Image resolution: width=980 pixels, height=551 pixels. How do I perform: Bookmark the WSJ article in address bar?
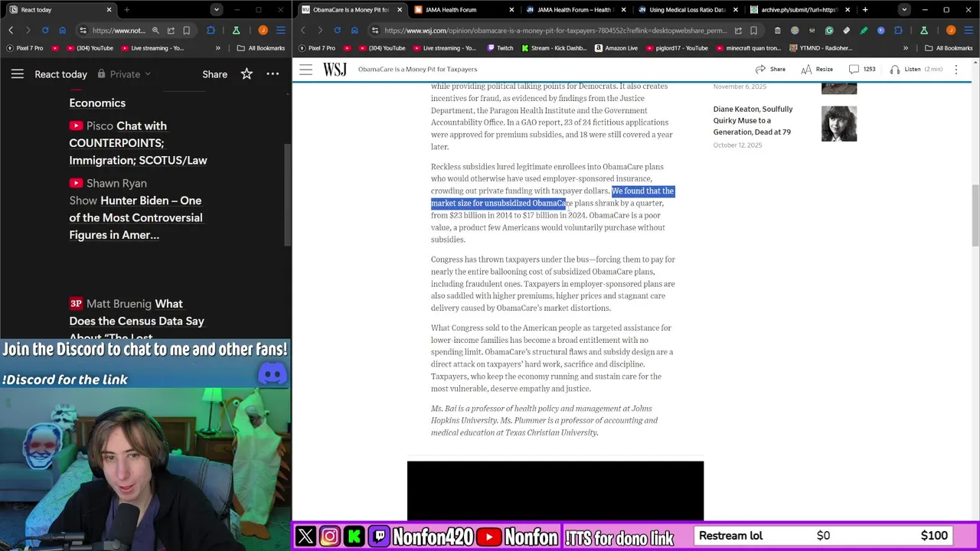pyautogui.click(x=753, y=31)
